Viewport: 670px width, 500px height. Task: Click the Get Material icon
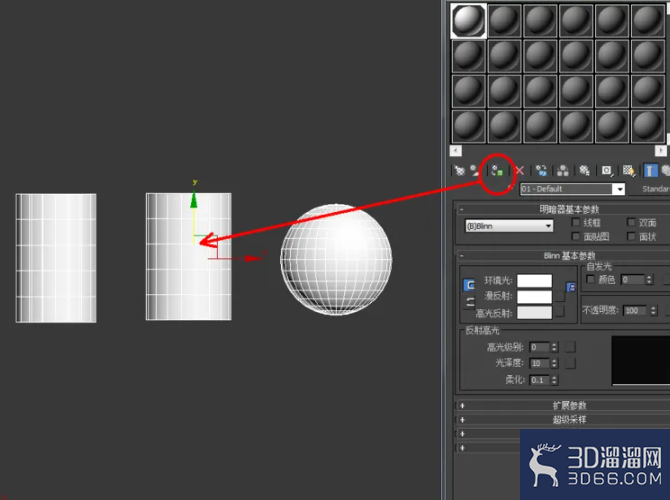[x=459, y=171]
